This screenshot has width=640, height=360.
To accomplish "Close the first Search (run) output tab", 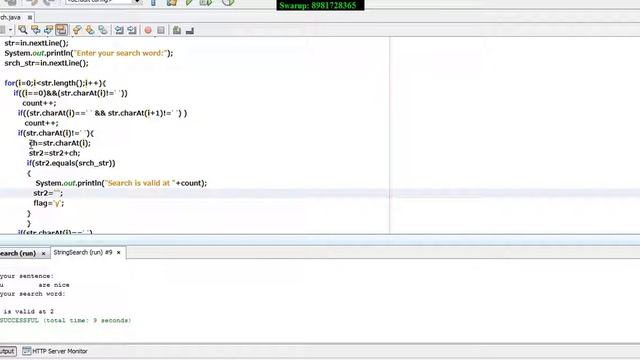I will (x=43, y=253).
